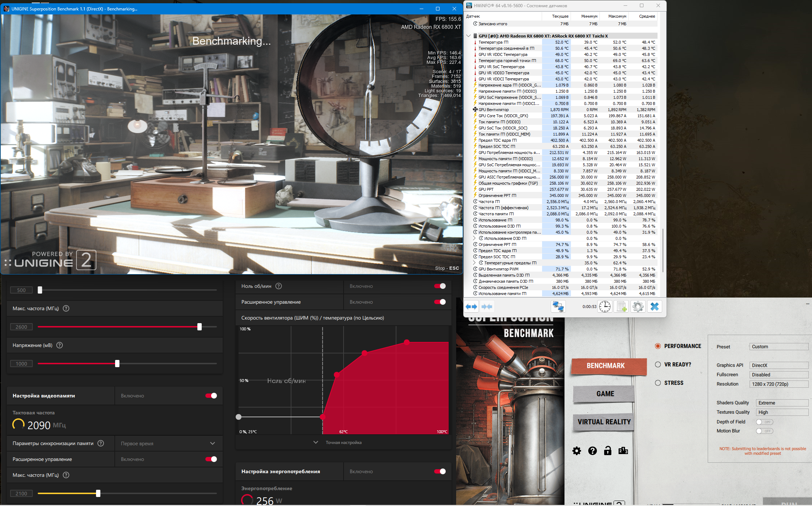Image resolution: width=812 pixels, height=506 pixels.
Task: Toggle the Ноль об/мин switch
Action: pos(440,286)
